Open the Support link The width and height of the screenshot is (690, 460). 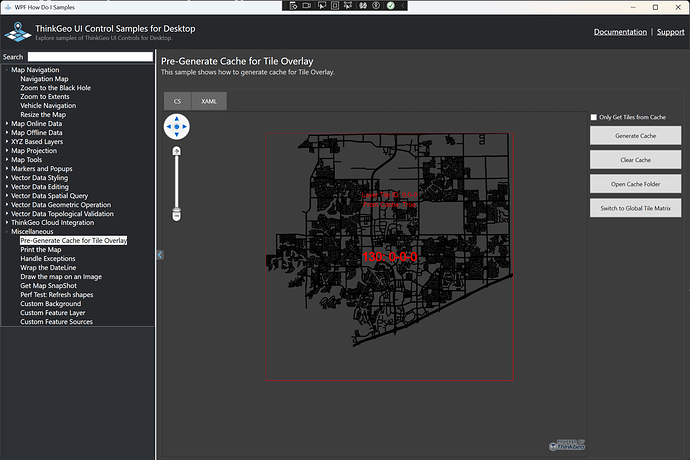[x=671, y=32]
